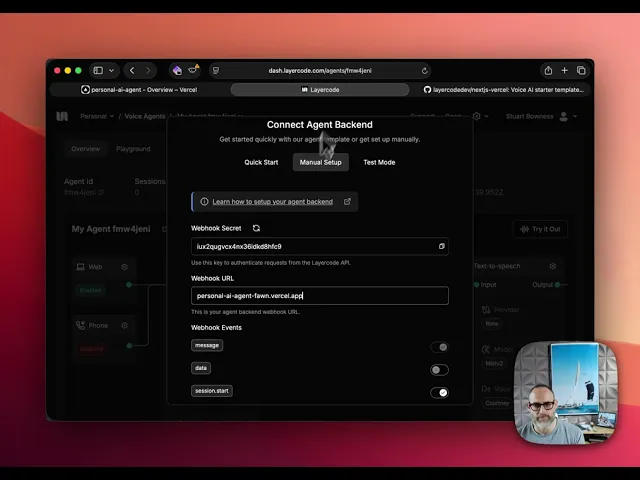Reload the page in Safari address bar
The height and width of the screenshot is (480, 640).
(x=424, y=71)
